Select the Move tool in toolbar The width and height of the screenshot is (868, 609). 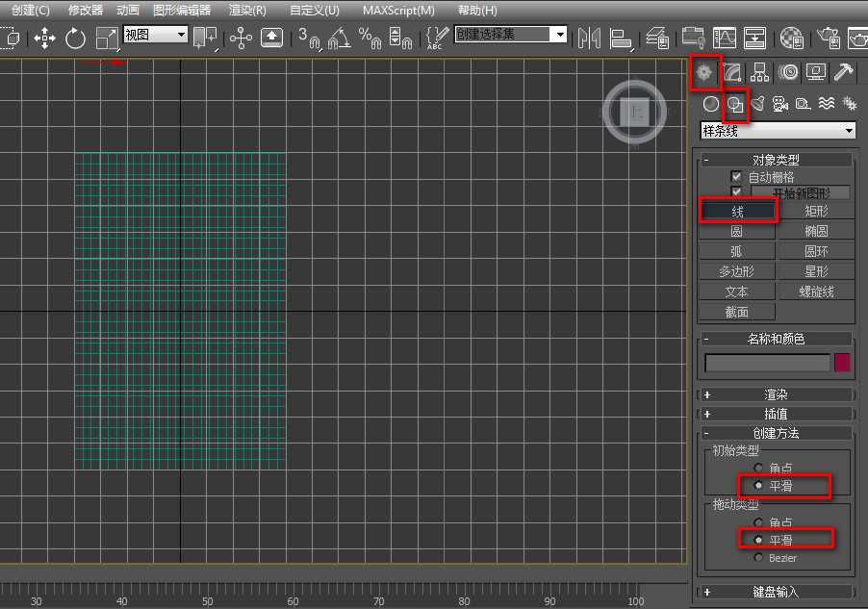45,38
